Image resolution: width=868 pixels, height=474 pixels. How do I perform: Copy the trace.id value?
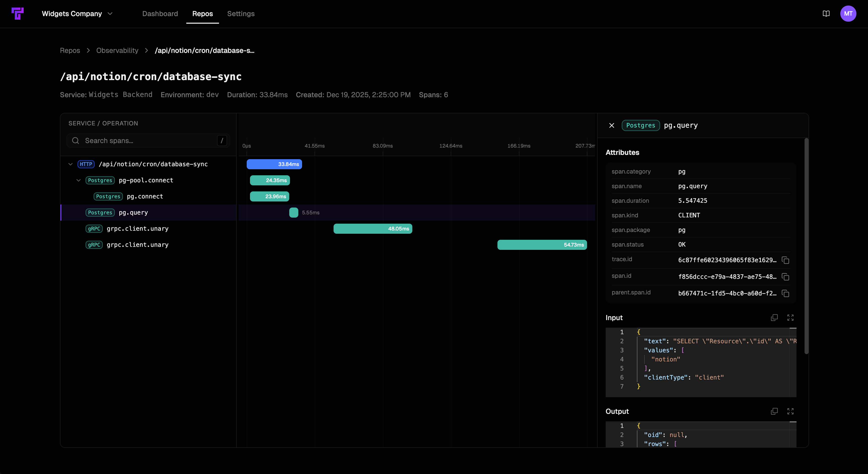tap(786, 261)
